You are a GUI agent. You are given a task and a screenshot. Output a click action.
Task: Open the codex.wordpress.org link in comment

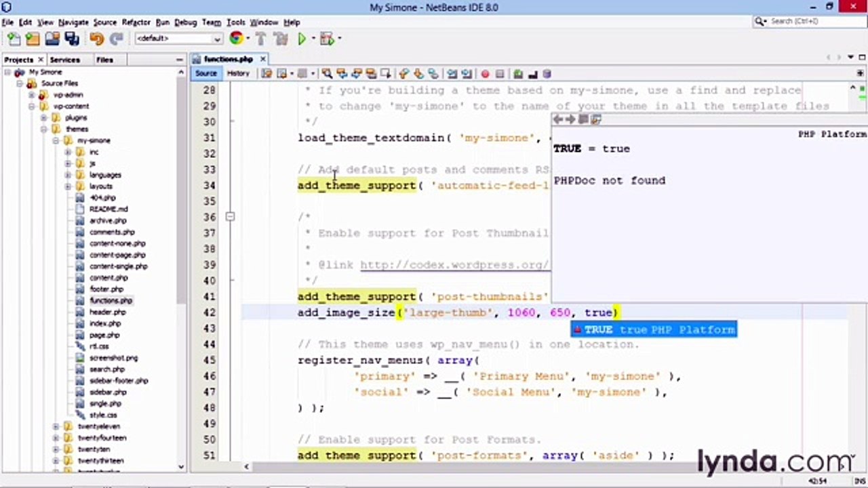click(x=454, y=264)
